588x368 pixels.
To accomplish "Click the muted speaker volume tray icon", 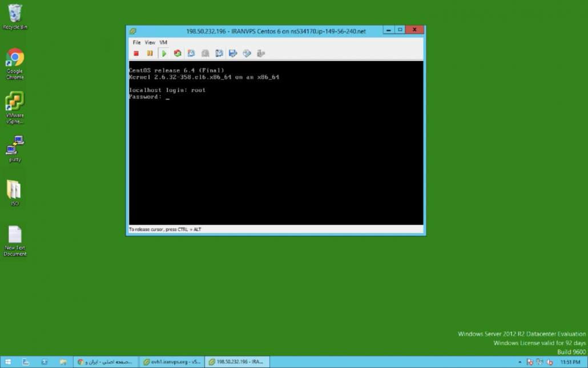I will point(550,362).
